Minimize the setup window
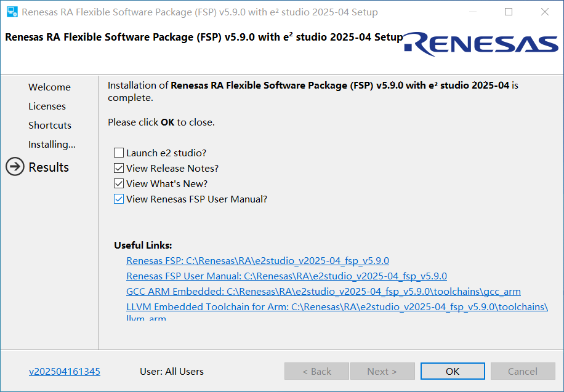 pos(473,12)
